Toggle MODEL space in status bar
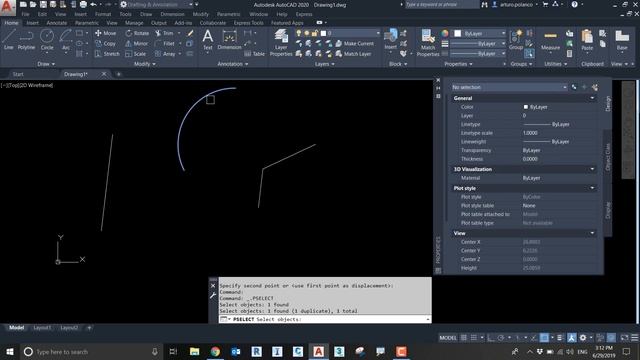The image size is (640, 360). pos(448,338)
